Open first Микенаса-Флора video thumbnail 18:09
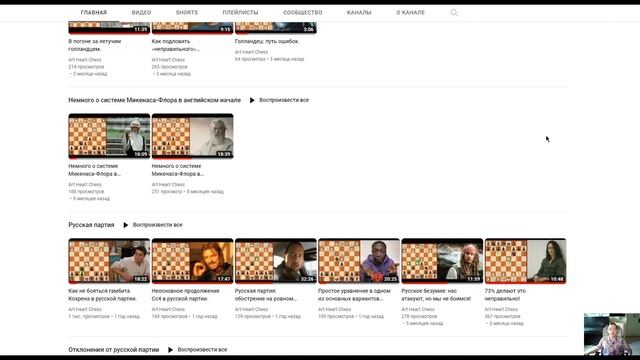 click(109, 136)
